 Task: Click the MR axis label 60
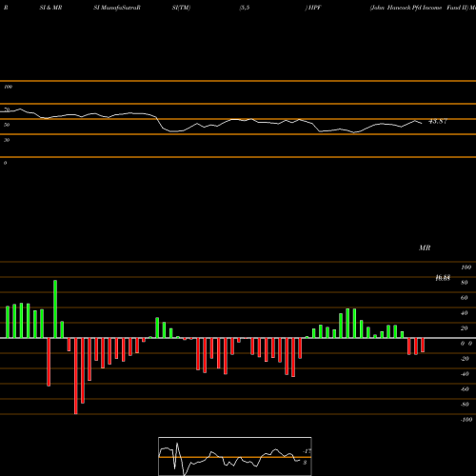pyautogui.click(x=465, y=298)
